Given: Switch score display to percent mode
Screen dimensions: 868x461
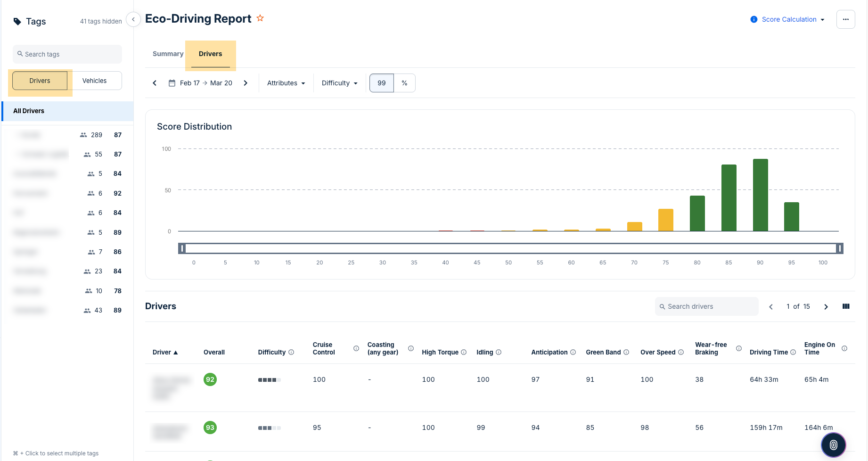Looking at the screenshot, I should coord(404,83).
